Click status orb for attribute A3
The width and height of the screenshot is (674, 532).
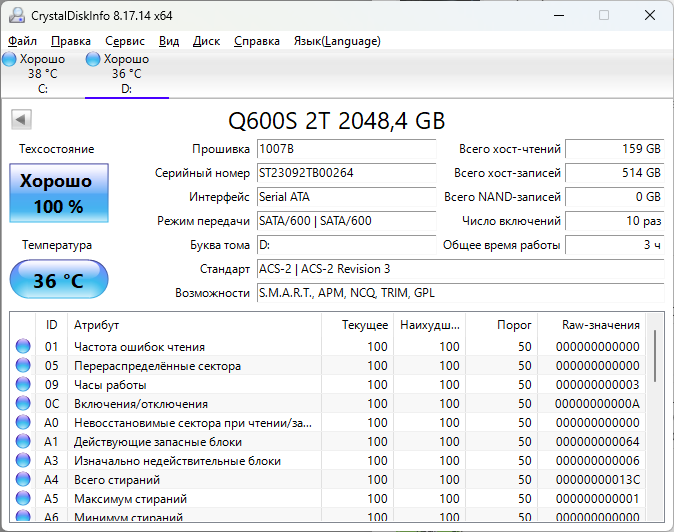(23, 460)
